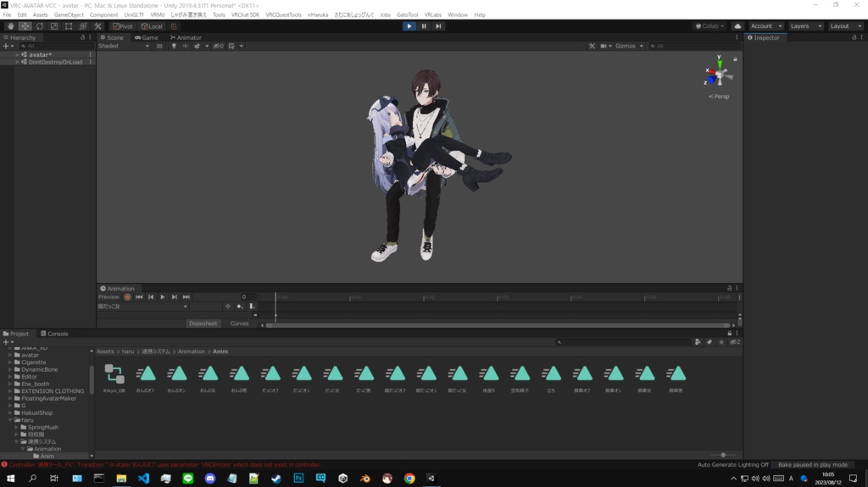The image size is (868, 487).
Task: Open Collab dropdown
Action: point(709,26)
